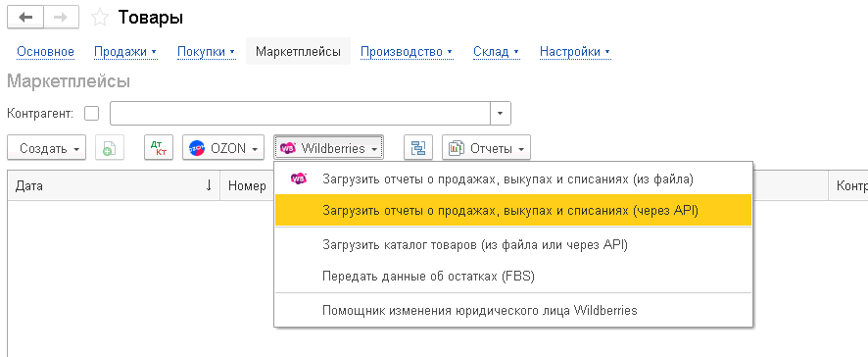
Task: Expand the Производство navigation menu
Action: point(407,52)
